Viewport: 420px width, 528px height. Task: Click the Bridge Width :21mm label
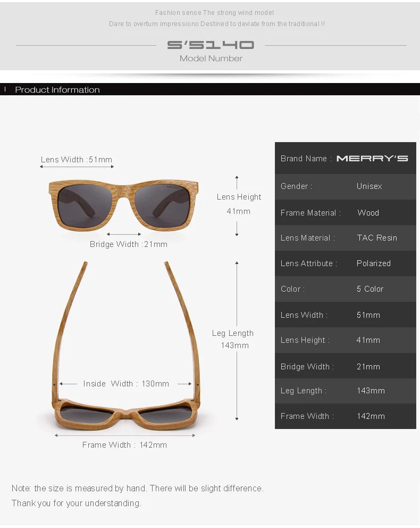point(129,244)
